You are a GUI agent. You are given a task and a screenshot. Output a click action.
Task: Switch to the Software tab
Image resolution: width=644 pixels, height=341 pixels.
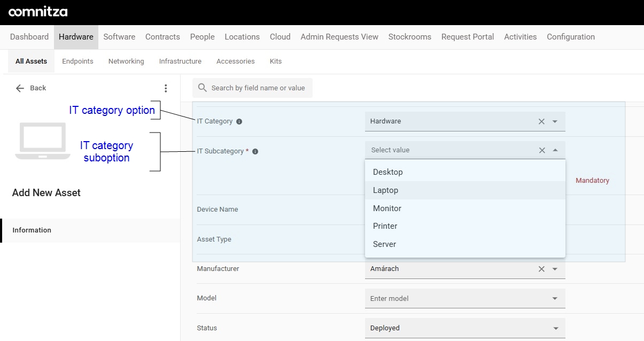119,37
